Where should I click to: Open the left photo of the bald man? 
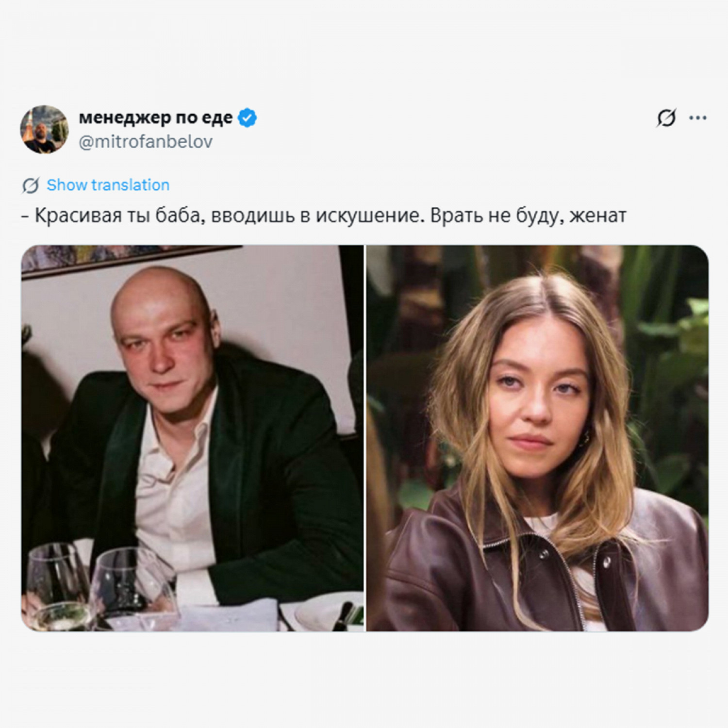click(192, 438)
